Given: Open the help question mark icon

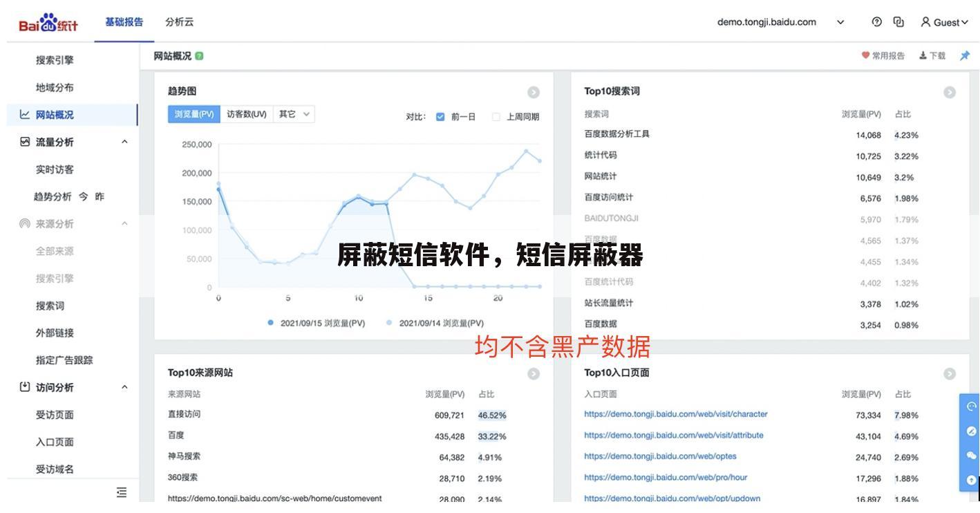Looking at the screenshot, I should [x=877, y=22].
